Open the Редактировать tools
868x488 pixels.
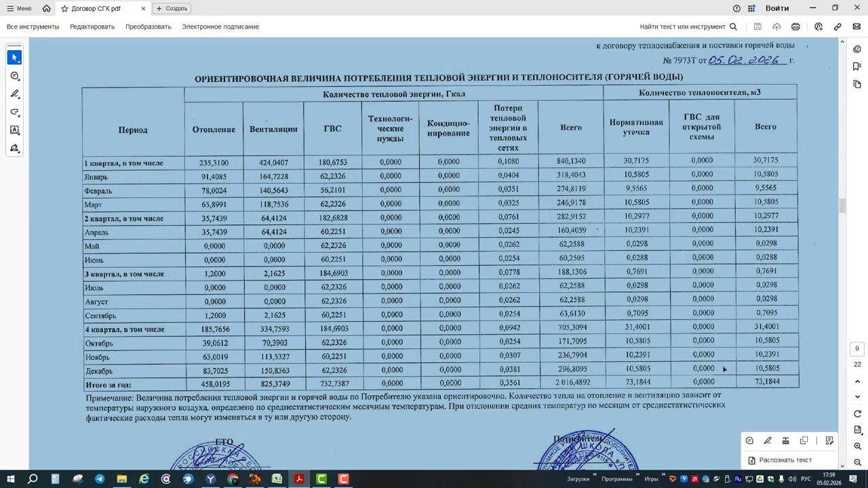[92, 26]
